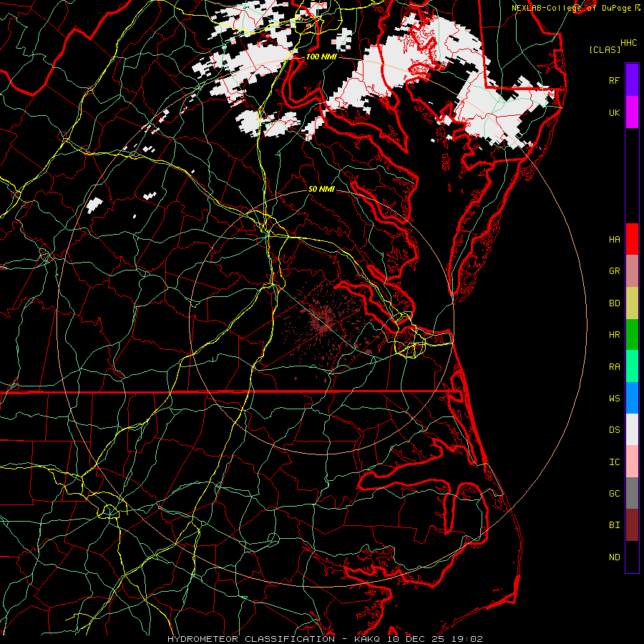
Task: Click the RA legend label
Action: tap(614, 367)
